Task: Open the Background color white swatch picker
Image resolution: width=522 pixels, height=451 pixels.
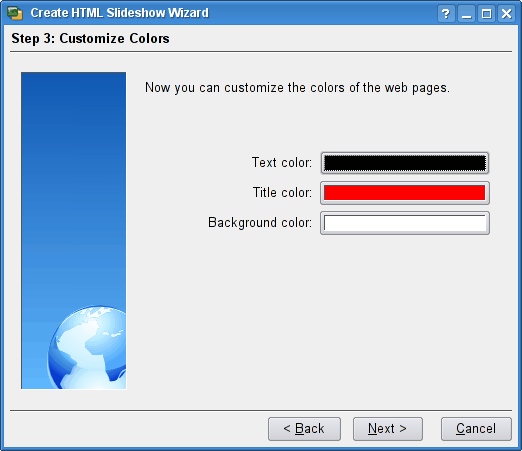Action: click(405, 223)
